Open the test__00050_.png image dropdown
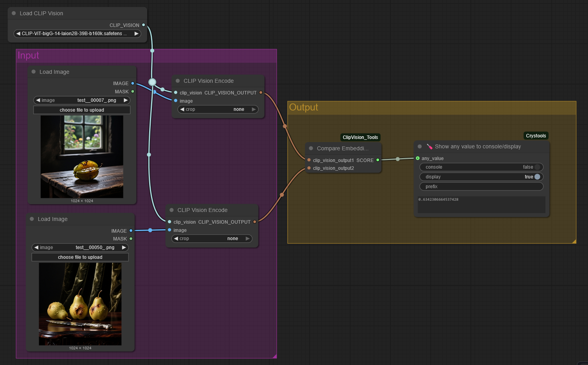This screenshot has height=365, width=588. pos(80,247)
